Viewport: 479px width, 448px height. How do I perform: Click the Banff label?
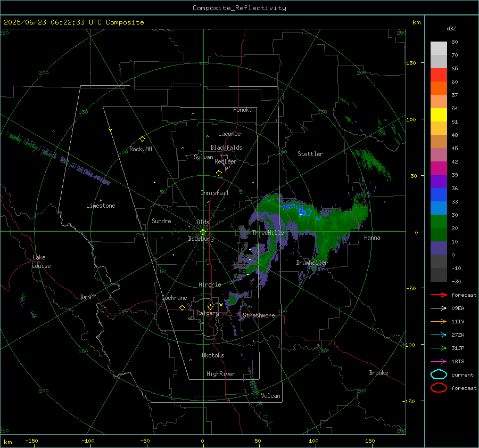click(x=88, y=297)
